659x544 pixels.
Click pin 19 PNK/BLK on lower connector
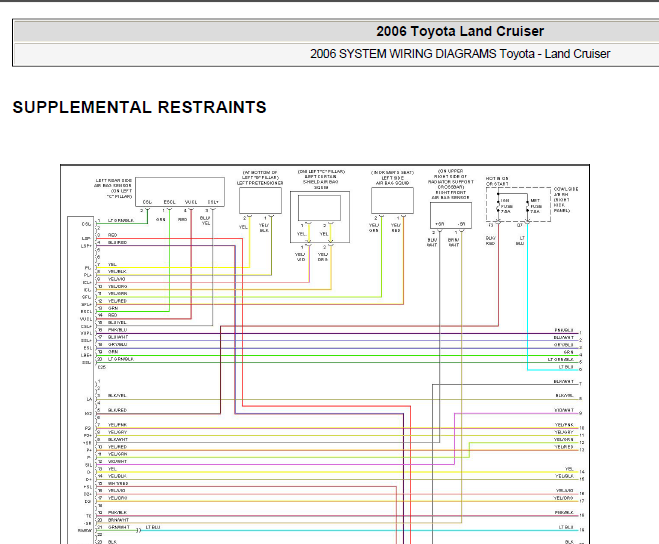tap(117, 513)
